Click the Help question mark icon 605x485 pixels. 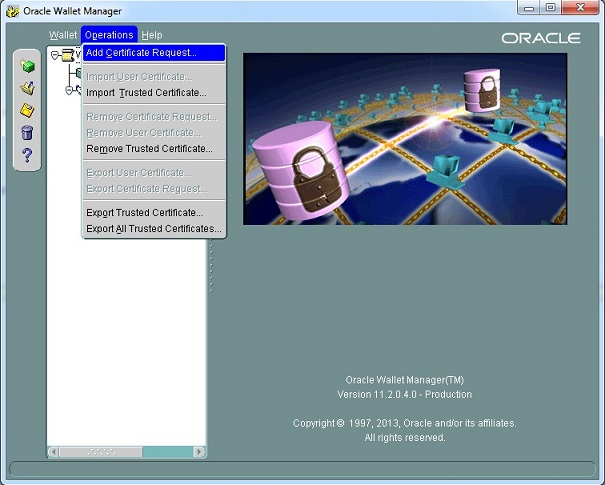27,155
